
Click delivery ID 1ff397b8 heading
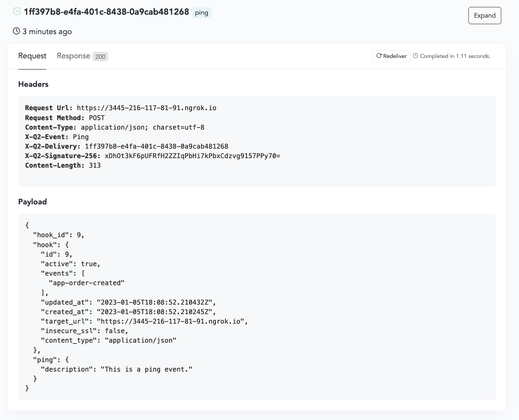(106, 12)
